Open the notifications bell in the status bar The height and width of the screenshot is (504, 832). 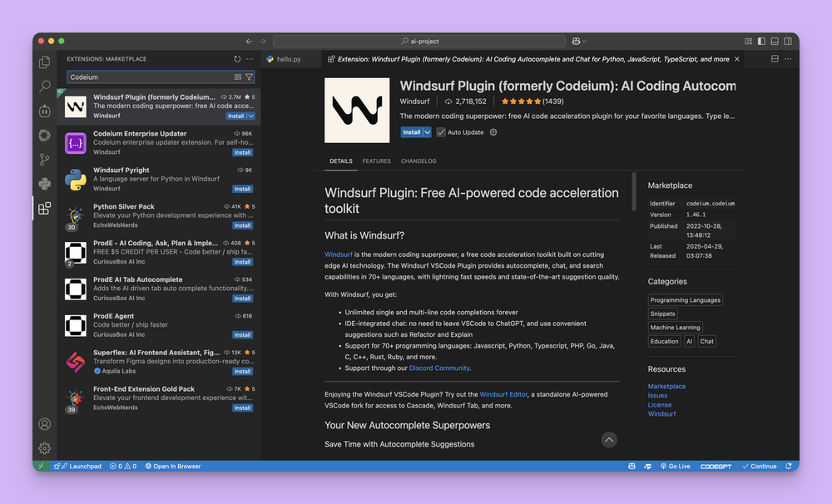click(x=787, y=466)
